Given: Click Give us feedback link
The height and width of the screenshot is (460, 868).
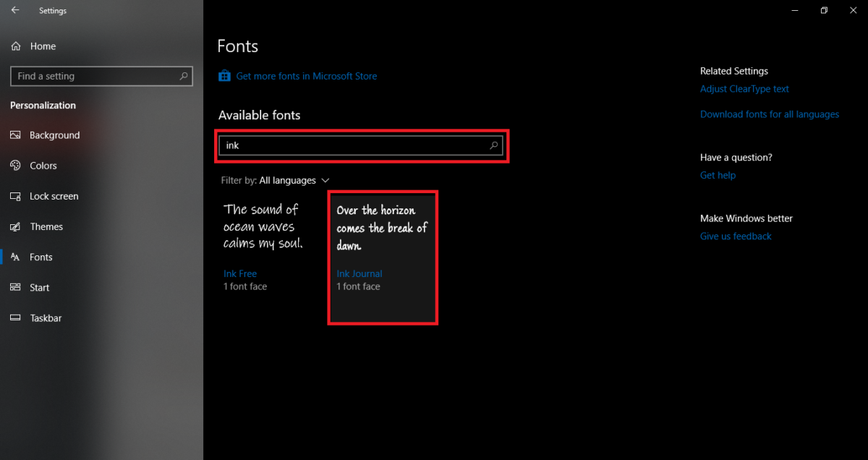Looking at the screenshot, I should [736, 237].
